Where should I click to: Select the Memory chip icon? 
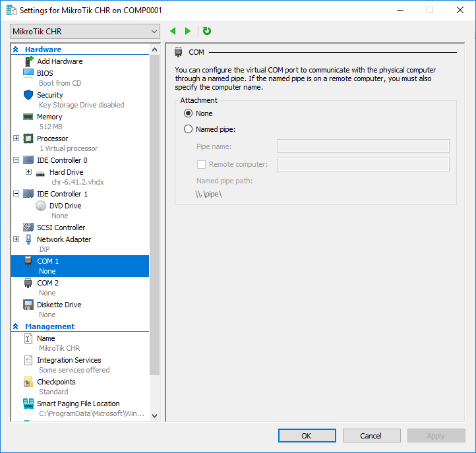pyautogui.click(x=28, y=117)
